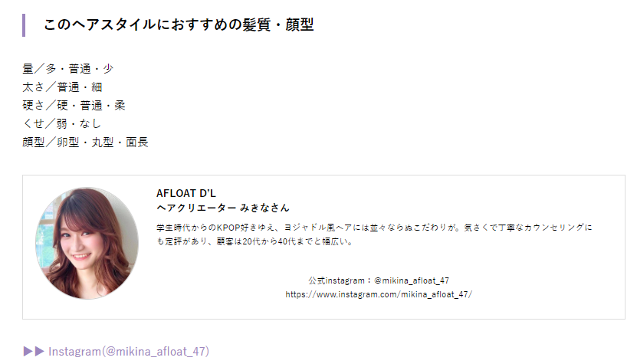This screenshot has width=637, height=364.
Task: Click the bio line mentioning 20代から40代
Action: pos(254,241)
